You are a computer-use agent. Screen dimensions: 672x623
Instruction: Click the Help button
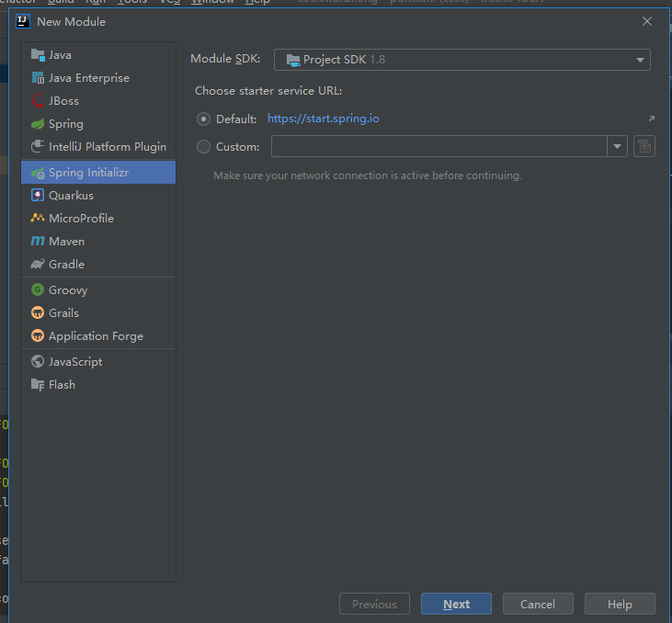pos(620,604)
